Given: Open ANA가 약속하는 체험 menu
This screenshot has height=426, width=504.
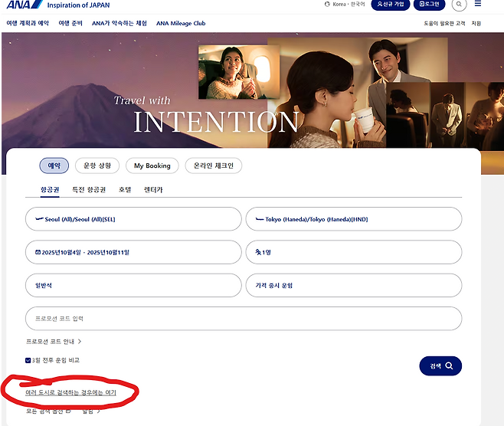Looking at the screenshot, I should [x=119, y=23].
